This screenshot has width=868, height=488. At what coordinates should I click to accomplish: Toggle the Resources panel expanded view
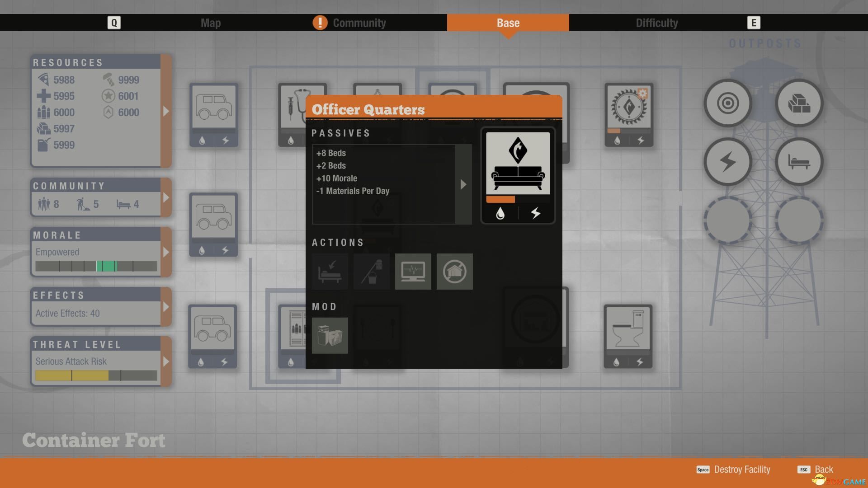coord(166,112)
